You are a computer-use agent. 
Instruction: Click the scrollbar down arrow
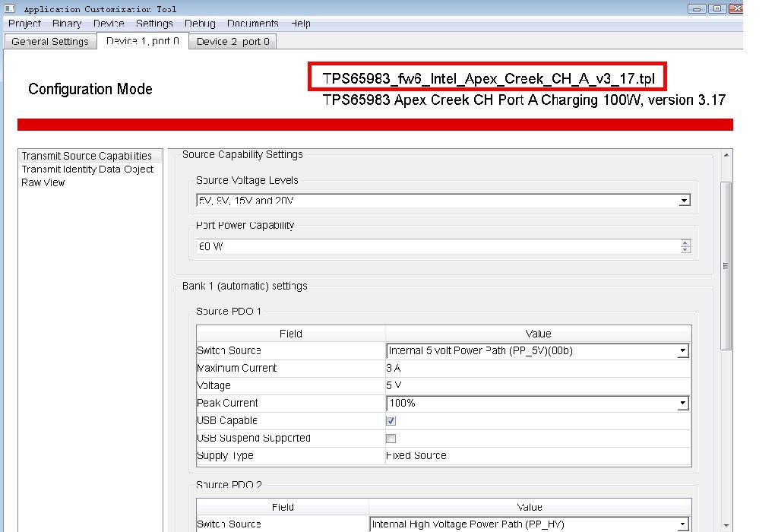pos(726,526)
